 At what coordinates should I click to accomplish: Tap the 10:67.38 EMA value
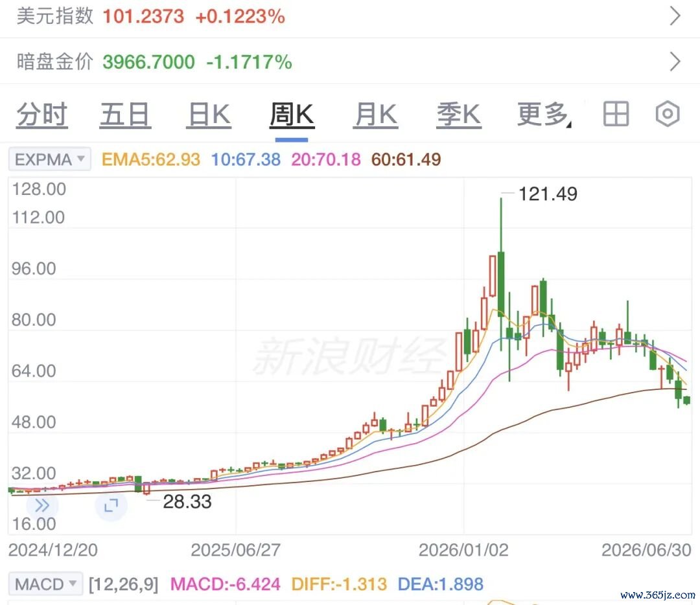246,159
